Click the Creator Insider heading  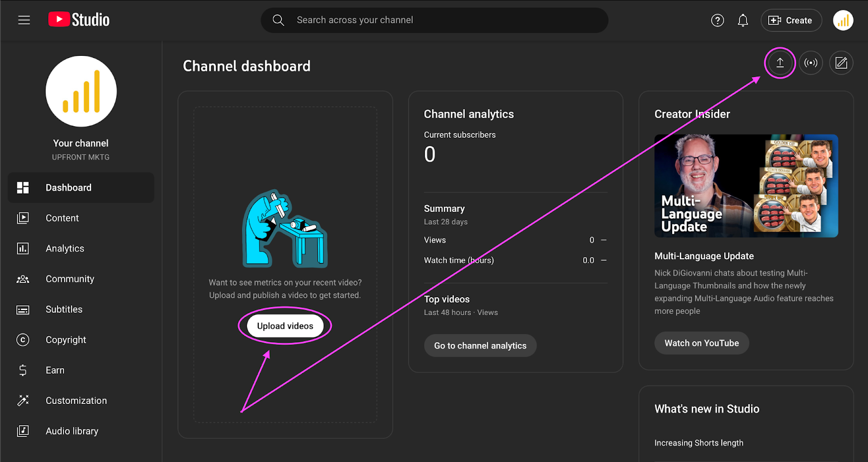692,114
